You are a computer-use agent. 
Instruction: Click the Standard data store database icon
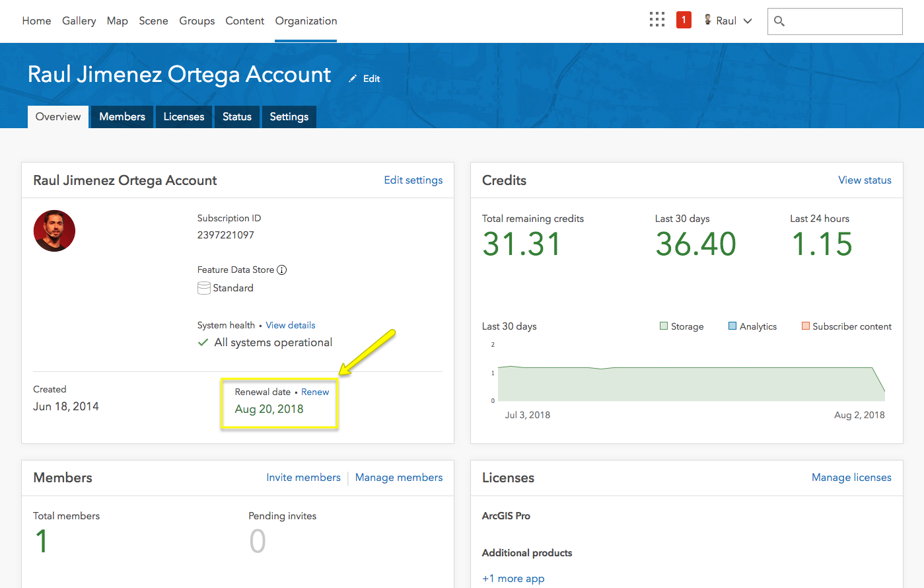pyautogui.click(x=204, y=288)
